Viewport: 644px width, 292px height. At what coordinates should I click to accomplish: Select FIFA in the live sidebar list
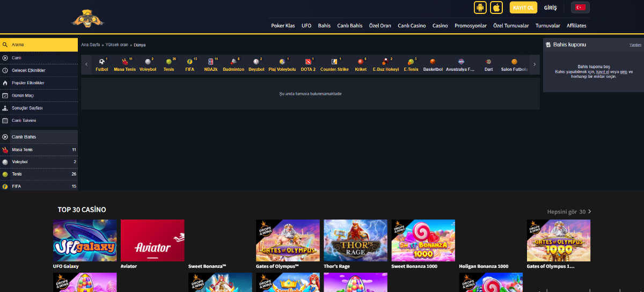pyautogui.click(x=39, y=186)
